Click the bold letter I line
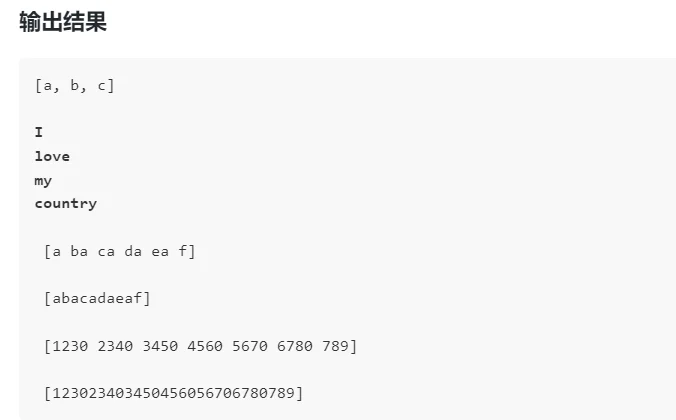Viewport: 676px width, 420px height. point(39,132)
